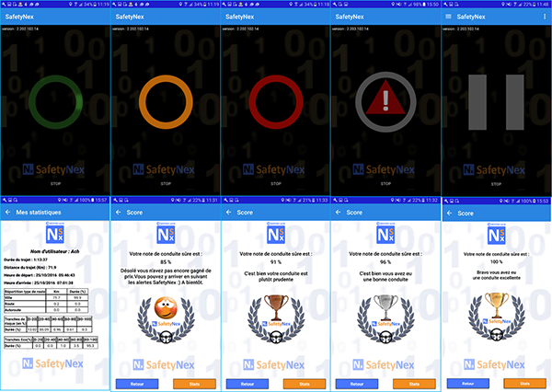Go back from the 85 % Score screen

pos(119,213)
